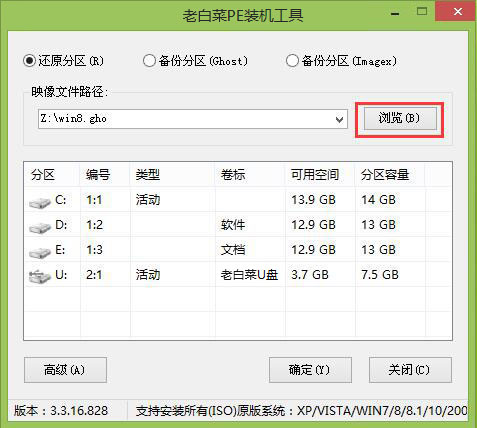
Task: Select the 软件 volume partition row
Action: [x=238, y=225]
